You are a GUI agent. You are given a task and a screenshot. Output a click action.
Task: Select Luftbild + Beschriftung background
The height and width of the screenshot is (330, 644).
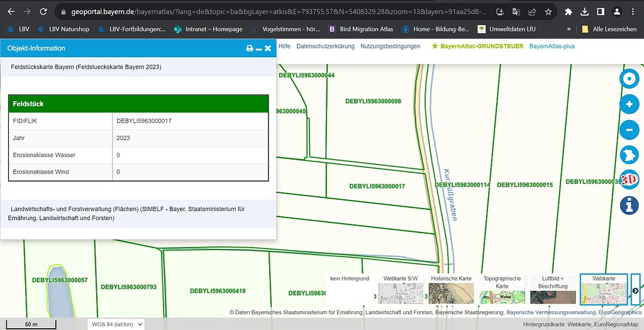[553, 289]
